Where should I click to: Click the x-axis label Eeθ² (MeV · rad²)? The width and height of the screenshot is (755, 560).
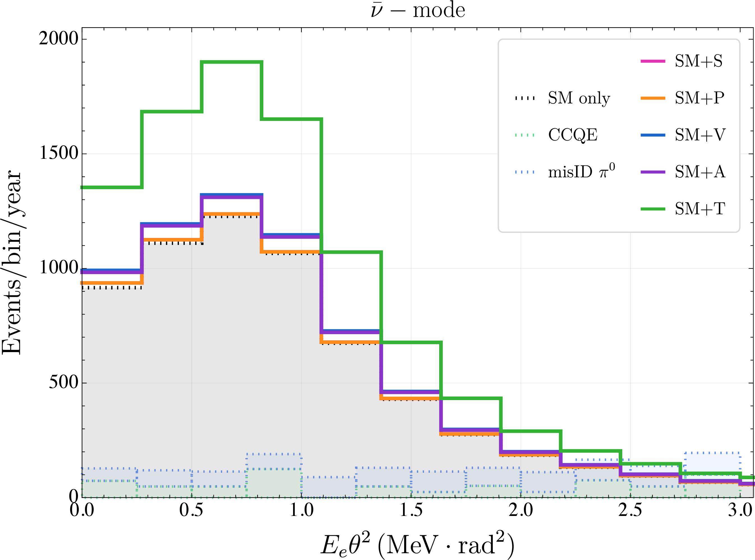click(418, 544)
